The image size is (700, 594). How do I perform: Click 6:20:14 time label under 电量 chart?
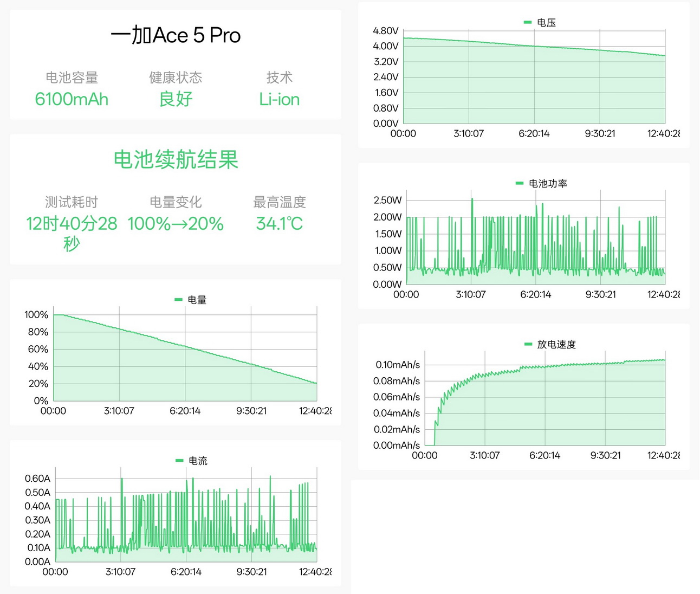[x=185, y=411]
